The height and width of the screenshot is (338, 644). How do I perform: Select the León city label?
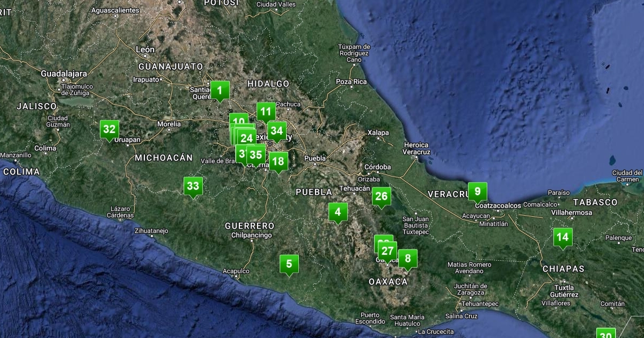point(145,49)
